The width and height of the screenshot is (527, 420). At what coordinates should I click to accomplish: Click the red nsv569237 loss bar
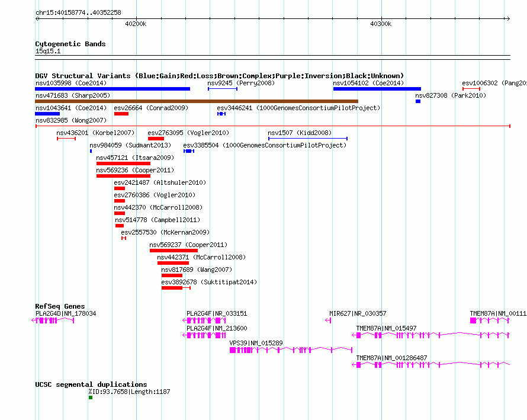coord(173,251)
